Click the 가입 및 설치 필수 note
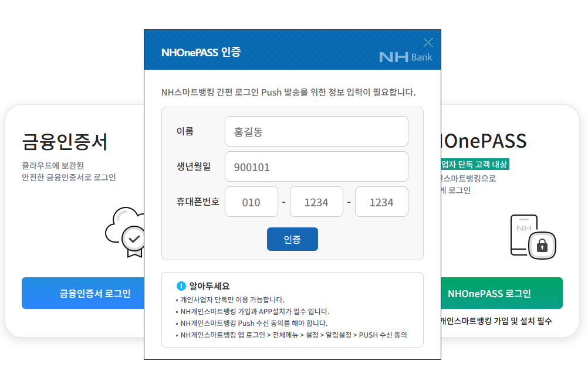The image size is (588, 371). pos(496,321)
